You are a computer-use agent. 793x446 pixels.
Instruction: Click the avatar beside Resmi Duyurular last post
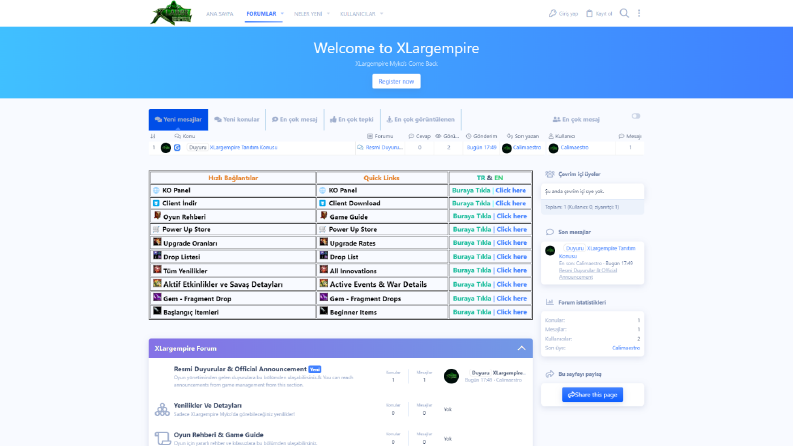click(451, 376)
